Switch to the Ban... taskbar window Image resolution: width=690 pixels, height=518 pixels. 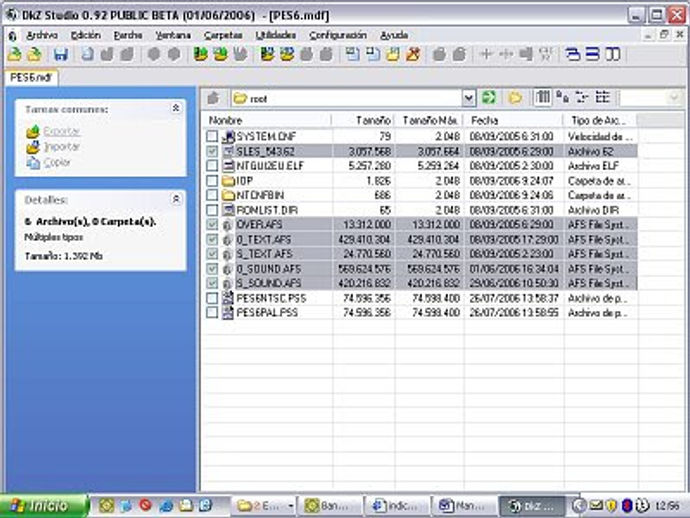331,506
